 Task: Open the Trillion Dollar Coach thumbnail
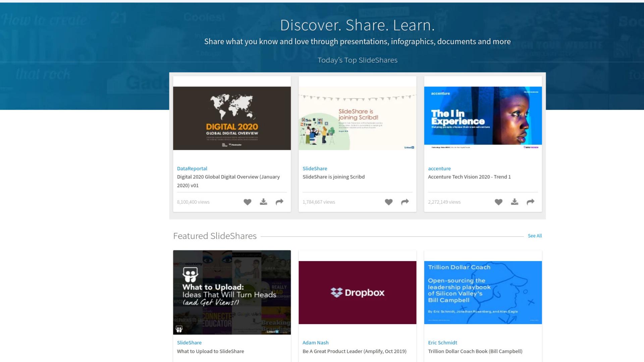tap(483, 293)
